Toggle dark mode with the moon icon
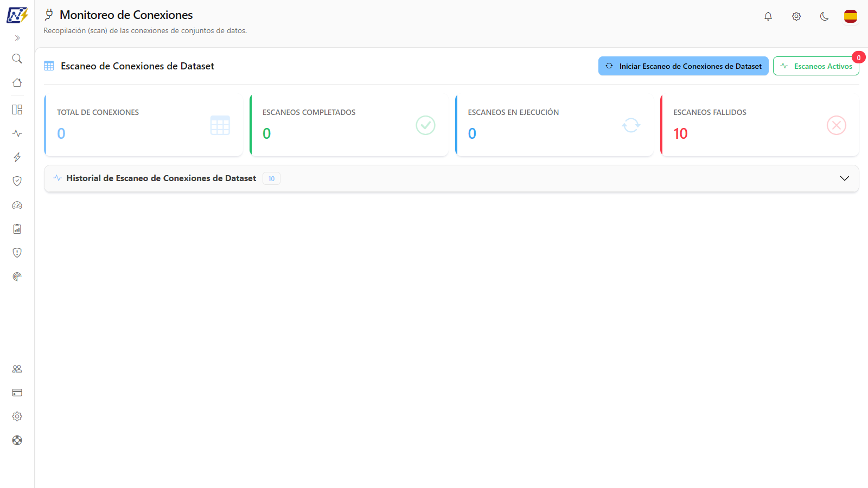868x488 pixels. 825,16
